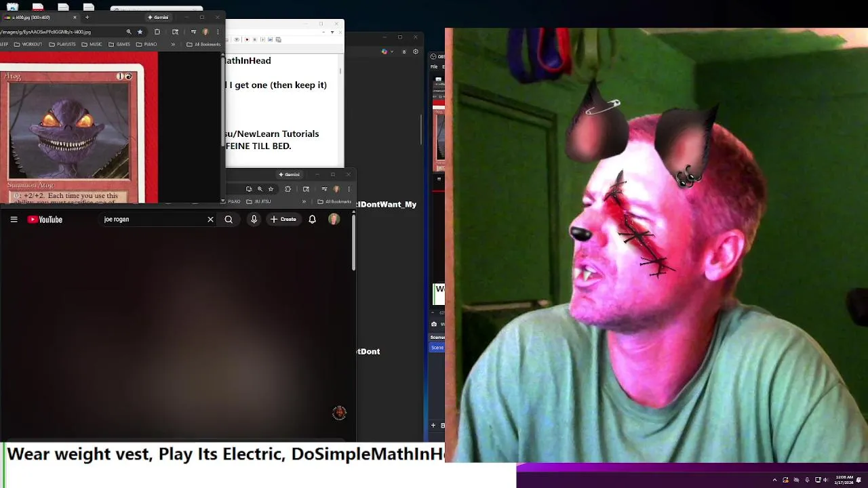Expand bookmarks overflow chevron in YouTube window

tap(304, 201)
